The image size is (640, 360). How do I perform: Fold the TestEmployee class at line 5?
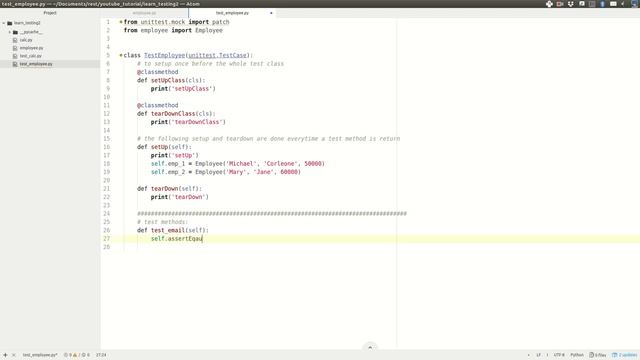pos(121,55)
